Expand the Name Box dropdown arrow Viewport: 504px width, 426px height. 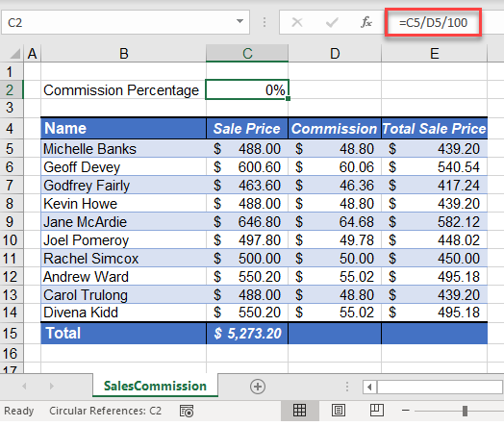click(x=239, y=21)
